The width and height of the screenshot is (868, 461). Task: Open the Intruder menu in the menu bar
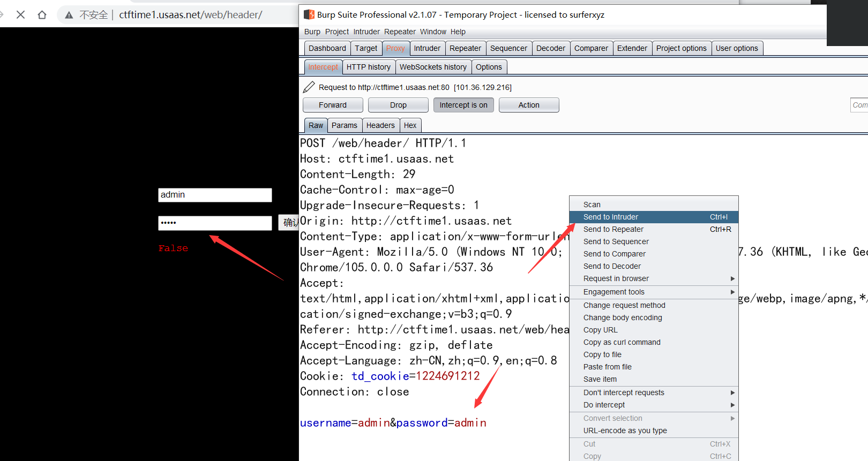[x=366, y=32]
